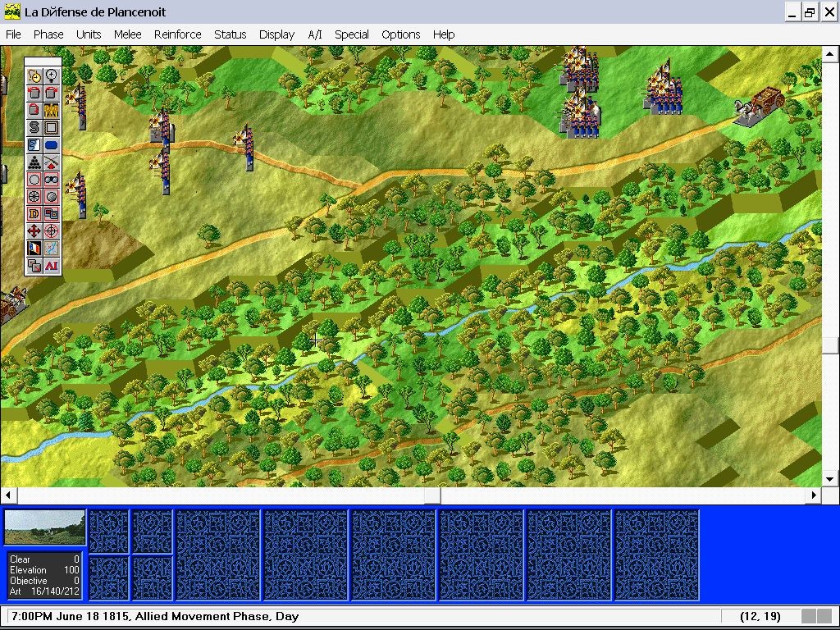840x630 pixels.
Task: Click the vertical scrollbar up arrow
Action: [x=830, y=53]
